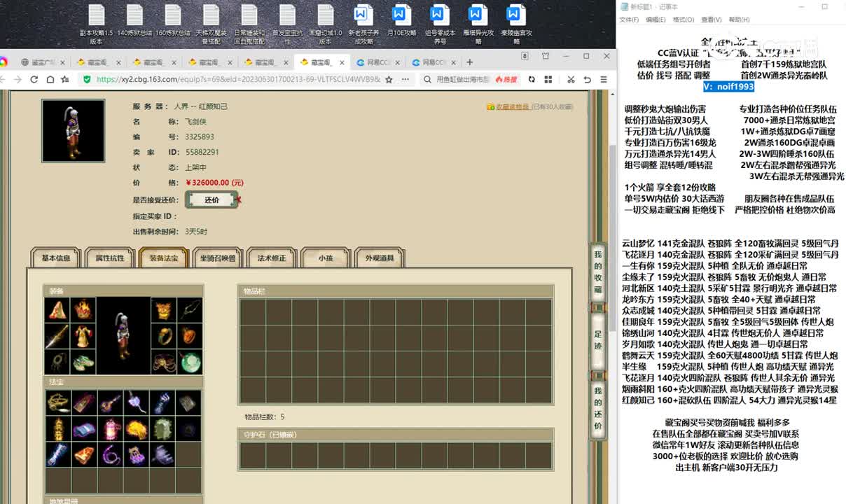Open Notepad 查看(V) menu
Image resolution: width=846 pixels, height=504 pixels.
point(711,20)
